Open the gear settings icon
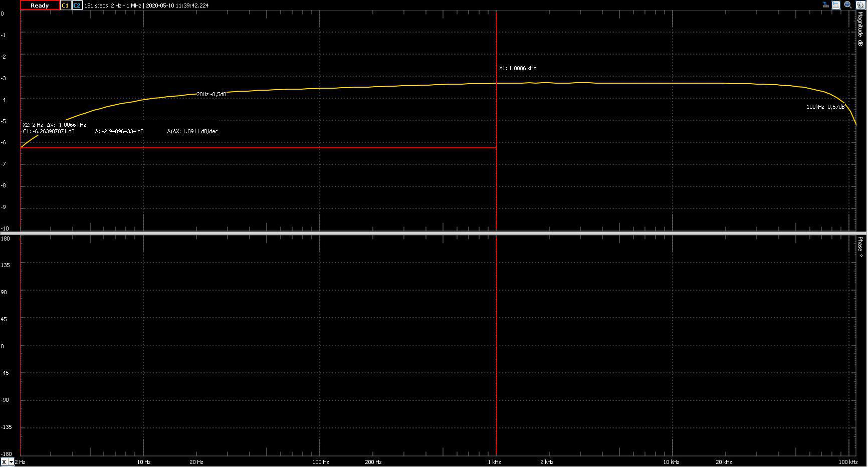The image size is (868, 467). [860, 5]
